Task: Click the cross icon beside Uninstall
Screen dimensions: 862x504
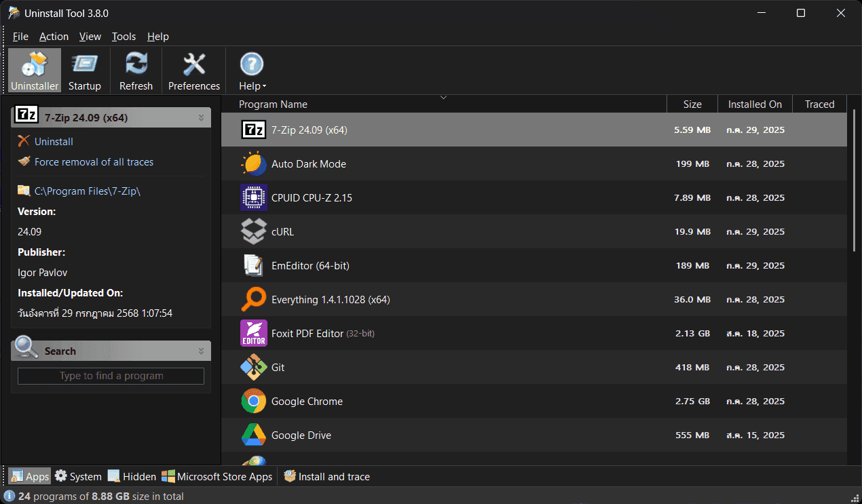Action: 24,140
